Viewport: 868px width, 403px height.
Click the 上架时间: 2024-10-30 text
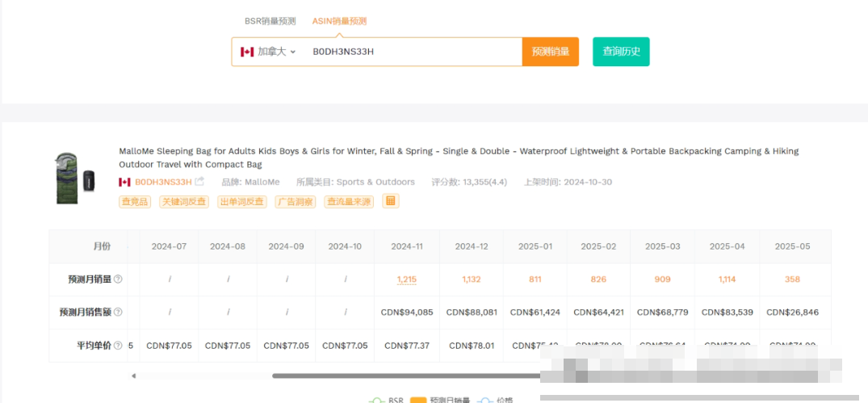pos(568,182)
